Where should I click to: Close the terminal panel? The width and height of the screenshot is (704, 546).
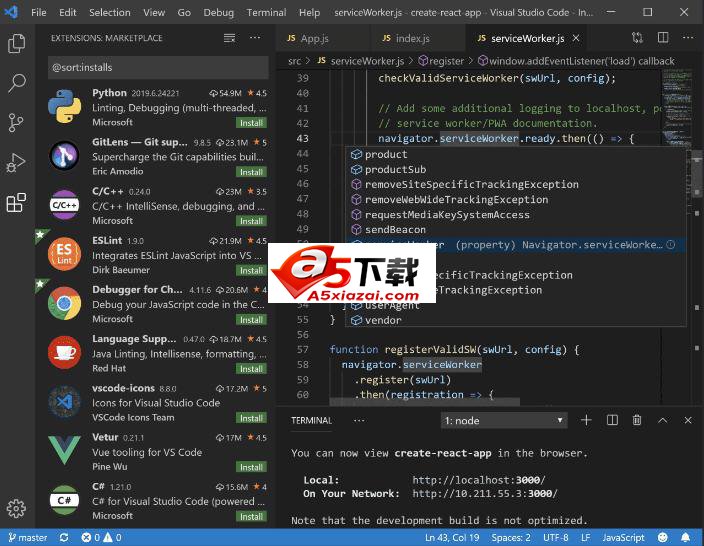(688, 420)
